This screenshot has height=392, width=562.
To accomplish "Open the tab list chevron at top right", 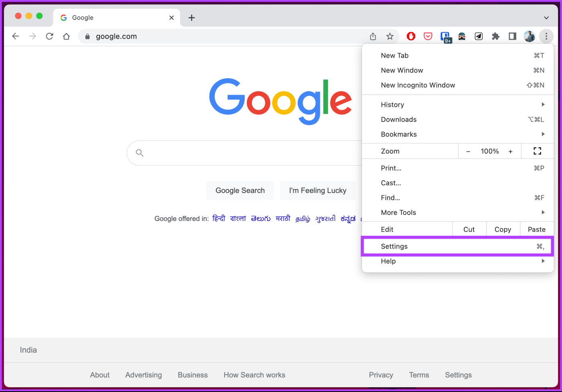I will (546, 18).
